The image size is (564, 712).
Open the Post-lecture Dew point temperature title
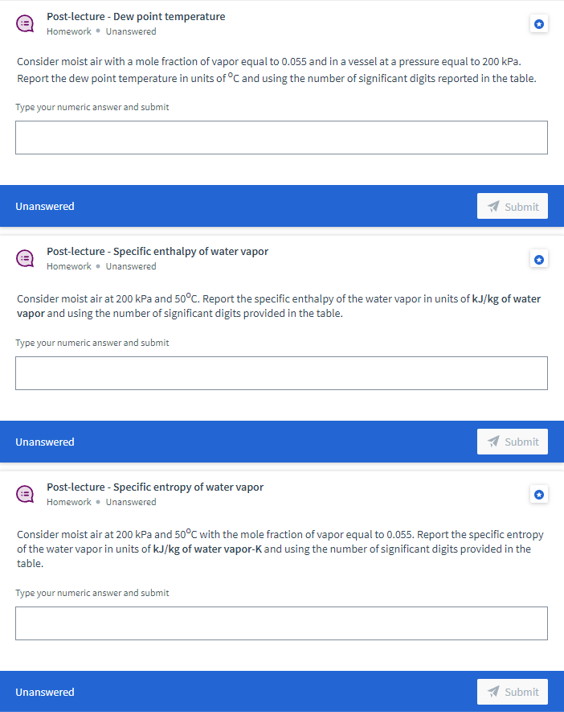point(136,16)
